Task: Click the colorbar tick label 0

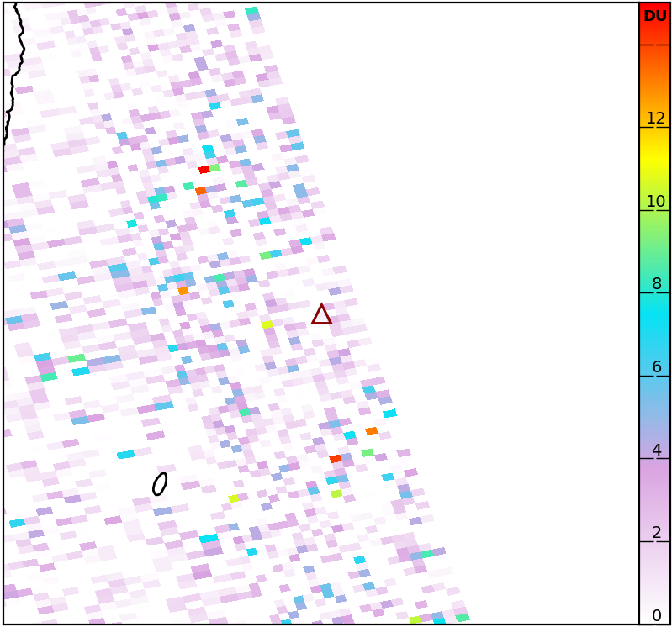Action: coord(657,615)
